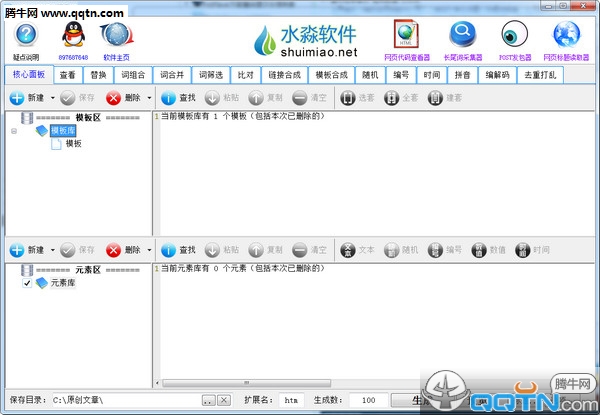Image resolution: width=600 pixels, height=415 pixels.
Task: Click 保存 in the element toolbar
Action: pyautogui.click(x=77, y=250)
